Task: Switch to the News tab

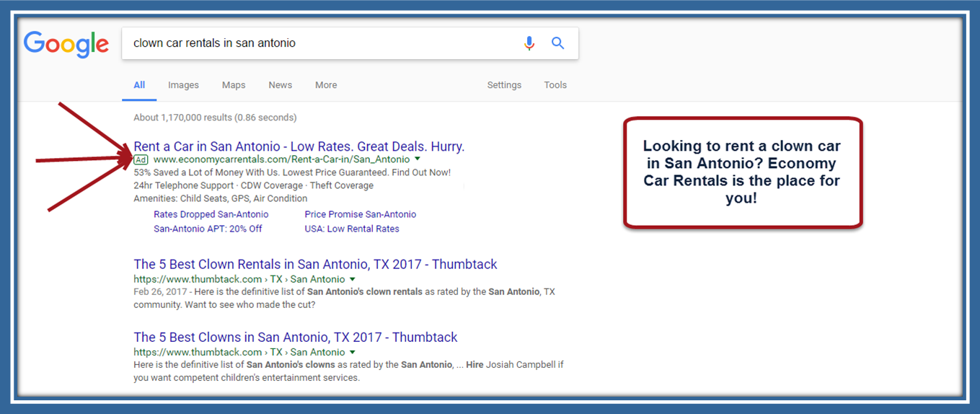Action: click(x=281, y=85)
